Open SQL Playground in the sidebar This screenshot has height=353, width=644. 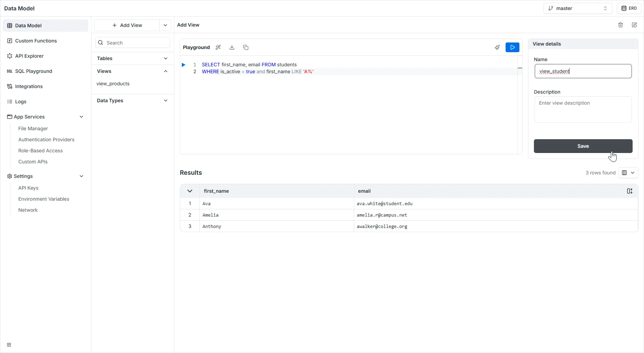[33, 71]
